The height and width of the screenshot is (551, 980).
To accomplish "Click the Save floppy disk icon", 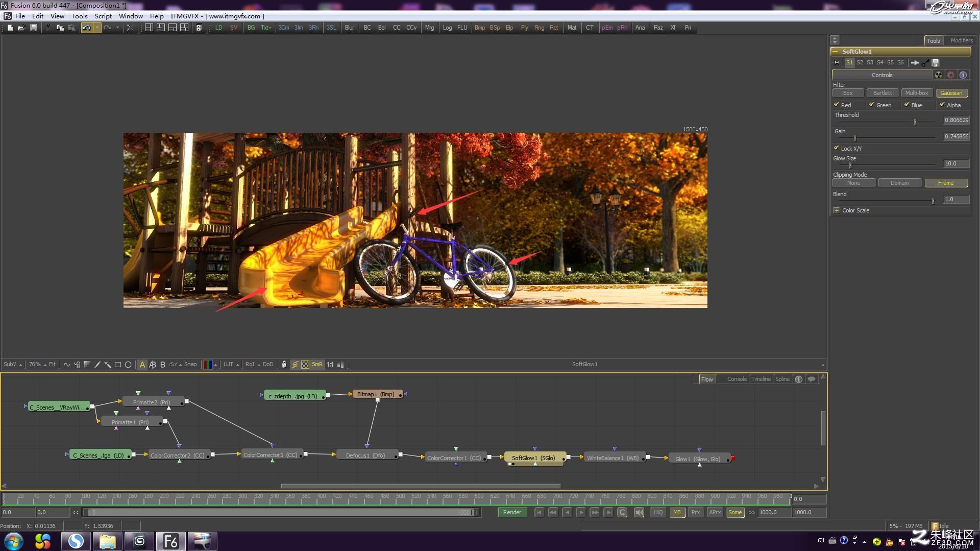I will click(x=33, y=28).
